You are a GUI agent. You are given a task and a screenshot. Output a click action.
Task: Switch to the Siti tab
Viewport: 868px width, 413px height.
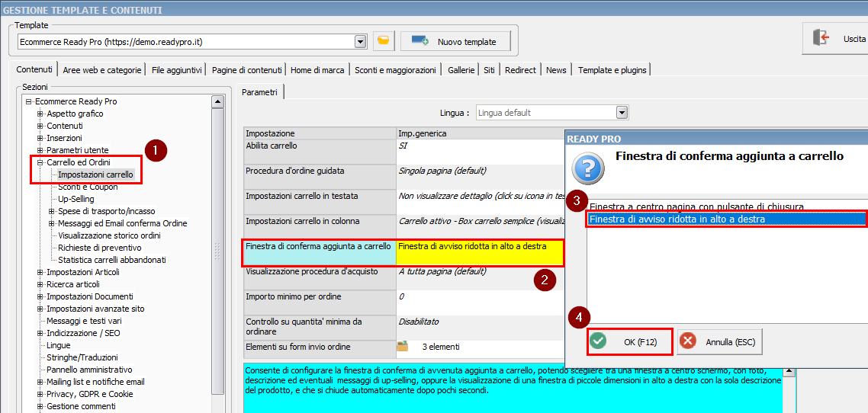click(x=490, y=70)
